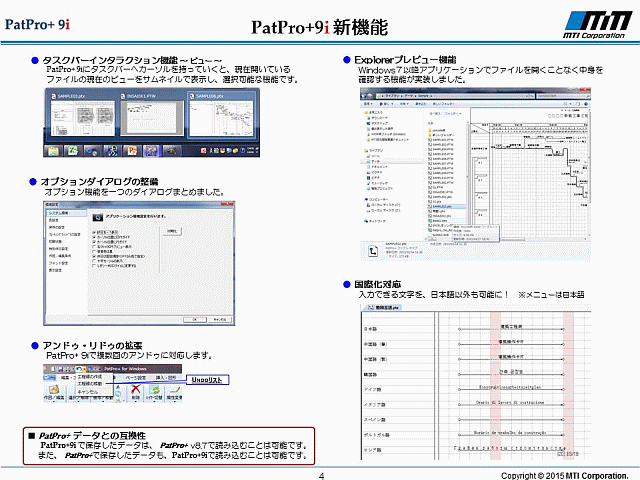Image resolution: width=640 pixels, height=480 pixels.
Task: Select the last category in options list
Action: click(x=56, y=270)
